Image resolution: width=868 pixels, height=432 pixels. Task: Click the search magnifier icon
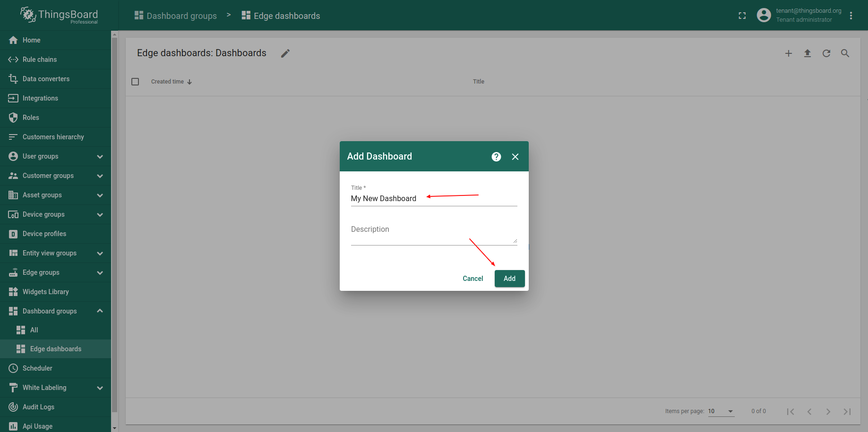845,53
